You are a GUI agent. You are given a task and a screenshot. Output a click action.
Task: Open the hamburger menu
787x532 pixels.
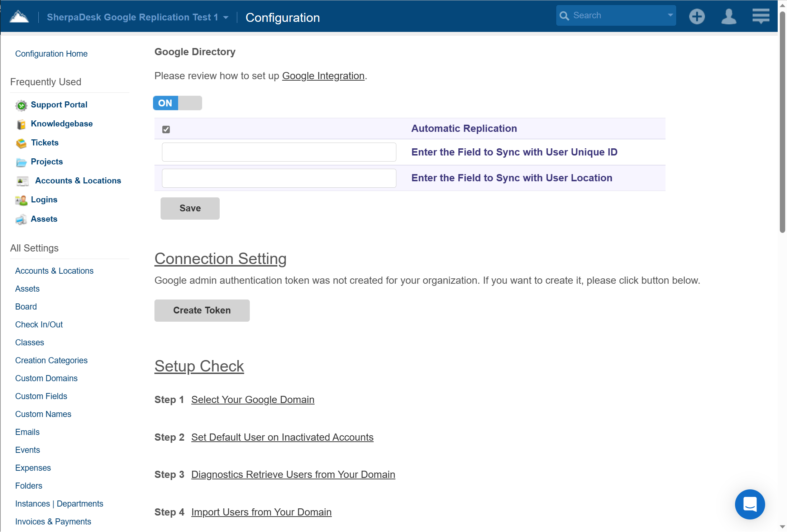[760, 16]
